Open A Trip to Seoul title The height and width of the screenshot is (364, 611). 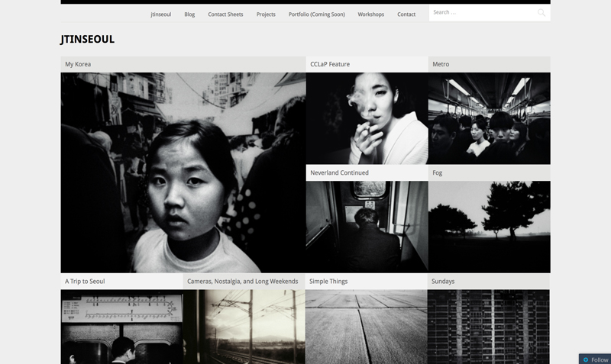pyautogui.click(x=85, y=281)
